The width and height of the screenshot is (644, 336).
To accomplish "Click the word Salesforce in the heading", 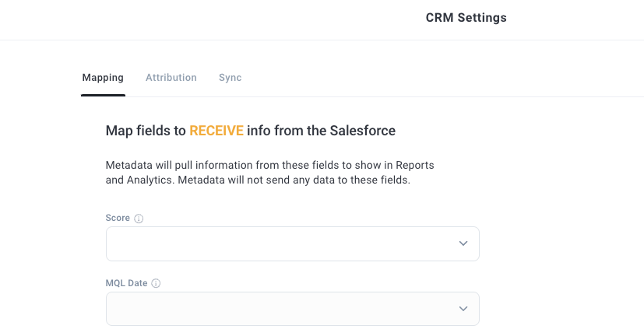I will [x=363, y=131].
